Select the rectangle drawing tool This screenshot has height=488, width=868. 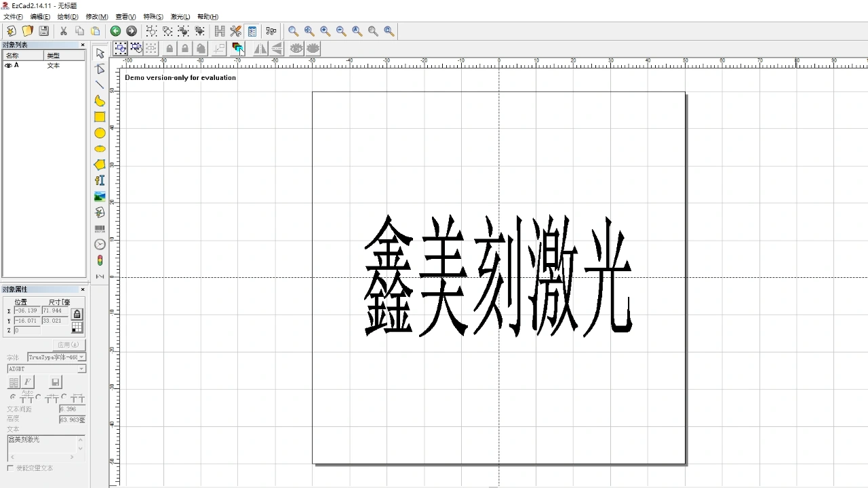pos(100,117)
